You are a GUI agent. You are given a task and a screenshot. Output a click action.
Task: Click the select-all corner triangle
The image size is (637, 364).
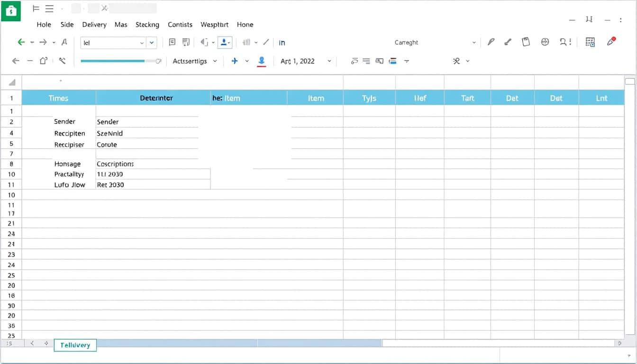click(11, 82)
